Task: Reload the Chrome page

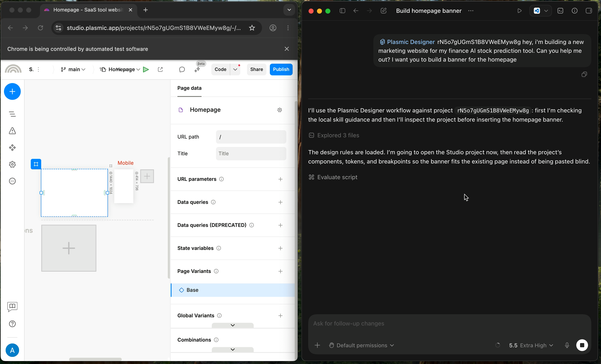Action: [x=40, y=28]
